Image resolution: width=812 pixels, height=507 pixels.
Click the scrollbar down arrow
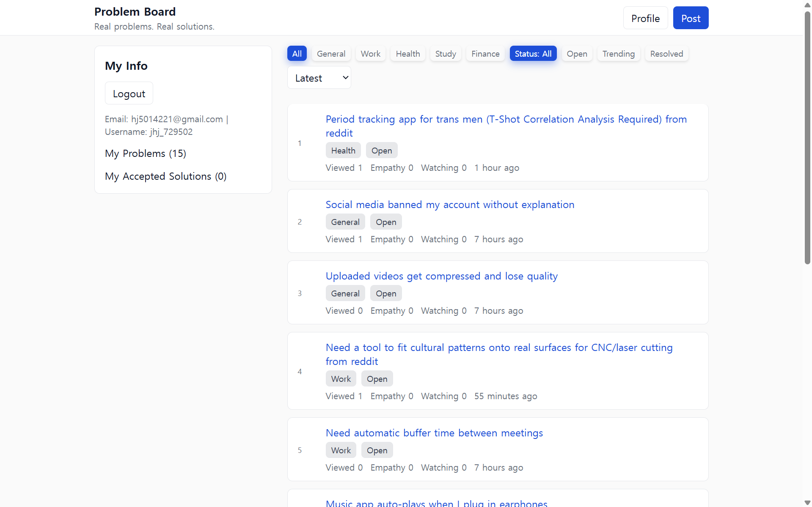[807, 503]
